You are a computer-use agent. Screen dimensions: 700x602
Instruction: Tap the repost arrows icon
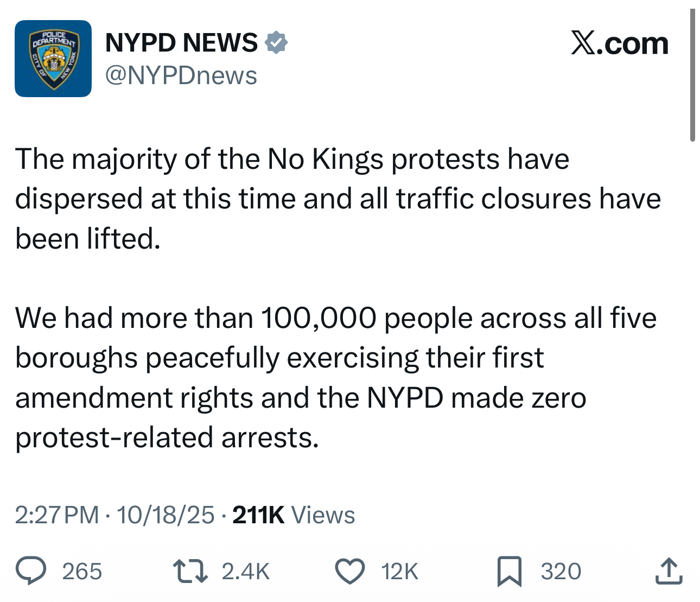click(x=190, y=571)
